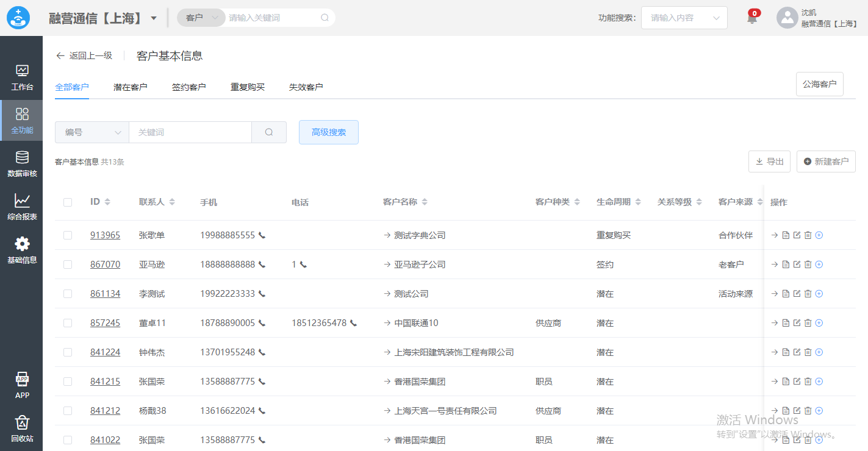This screenshot has height=451, width=868.
Task: Expand the 编号 search field dropdown
Action: [92, 132]
